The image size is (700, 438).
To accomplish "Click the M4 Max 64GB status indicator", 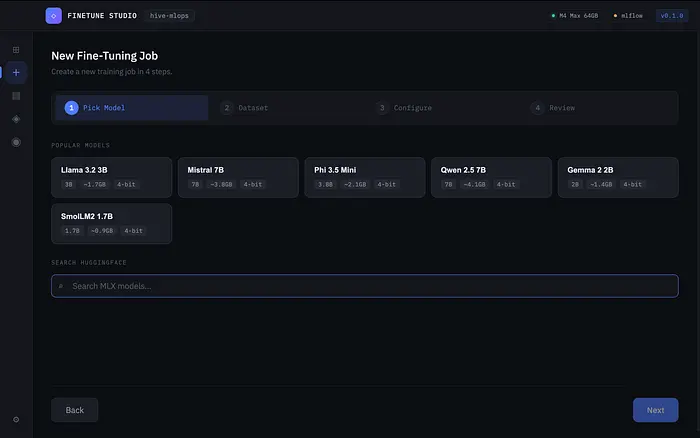I will point(575,16).
